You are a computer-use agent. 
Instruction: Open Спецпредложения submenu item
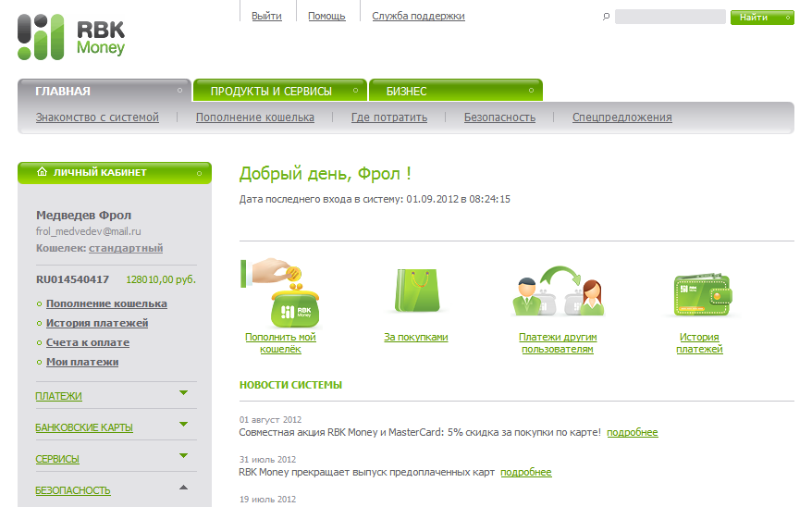pyautogui.click(x=621, y=117)
